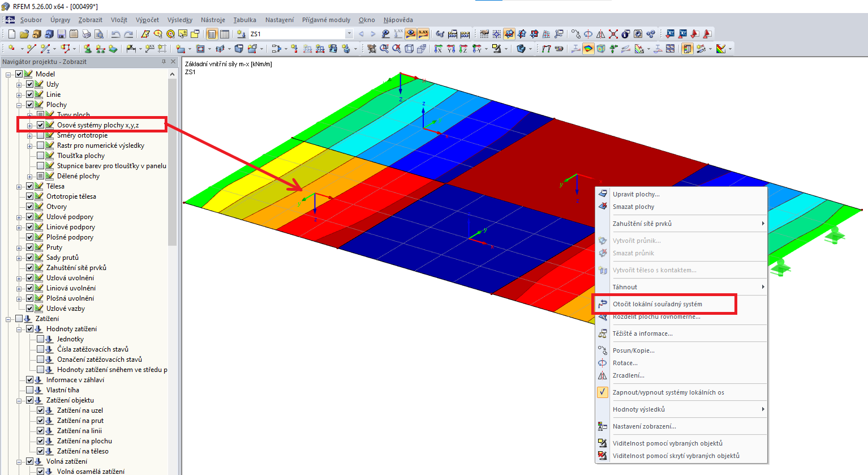This screenshot has height=475, width=868.
Task: Expand the Tělesa tree node
Action: click(19, 186)
